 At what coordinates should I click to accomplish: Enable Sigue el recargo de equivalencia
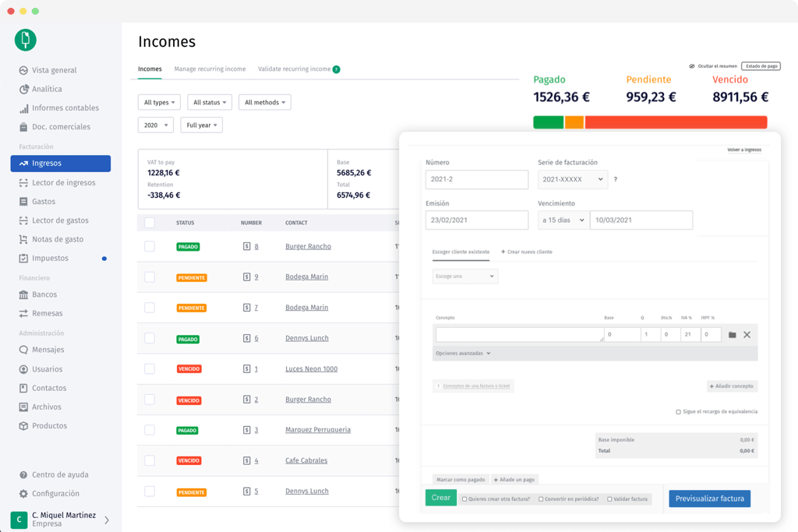[678, 412]
